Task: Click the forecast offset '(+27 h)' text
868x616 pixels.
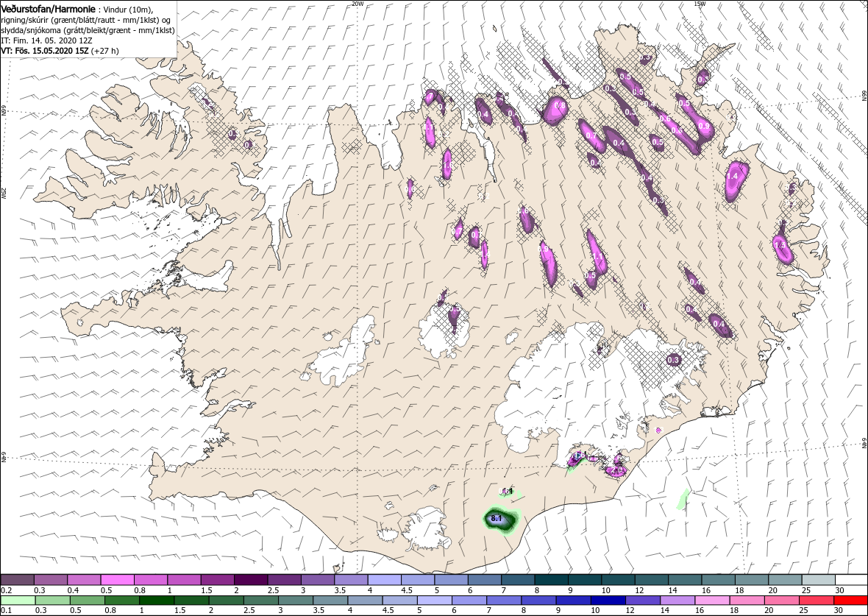Action: pyautogui.click(x=106, y=50)
